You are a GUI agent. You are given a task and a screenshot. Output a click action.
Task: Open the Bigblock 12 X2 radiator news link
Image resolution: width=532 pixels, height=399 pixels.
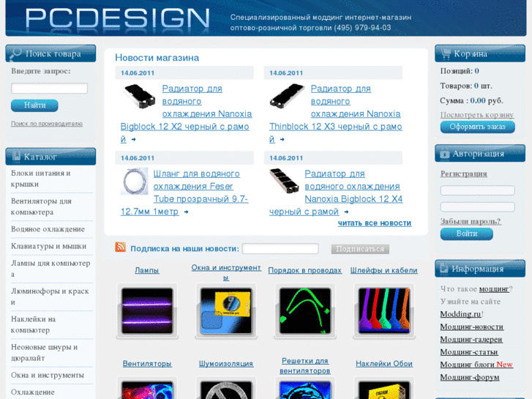click(x=186, y=113)
